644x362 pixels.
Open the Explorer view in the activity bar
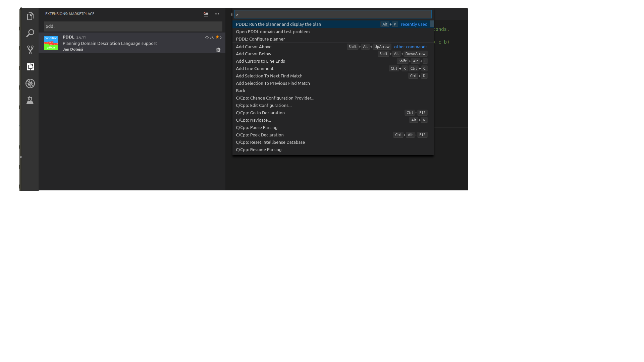[30, 16]
